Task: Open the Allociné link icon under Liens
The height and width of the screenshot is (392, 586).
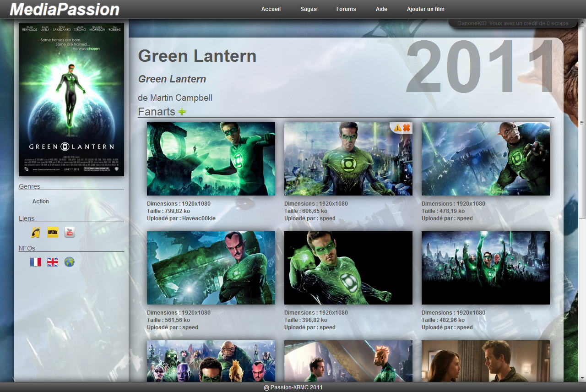Action: (x=36, y=232)
